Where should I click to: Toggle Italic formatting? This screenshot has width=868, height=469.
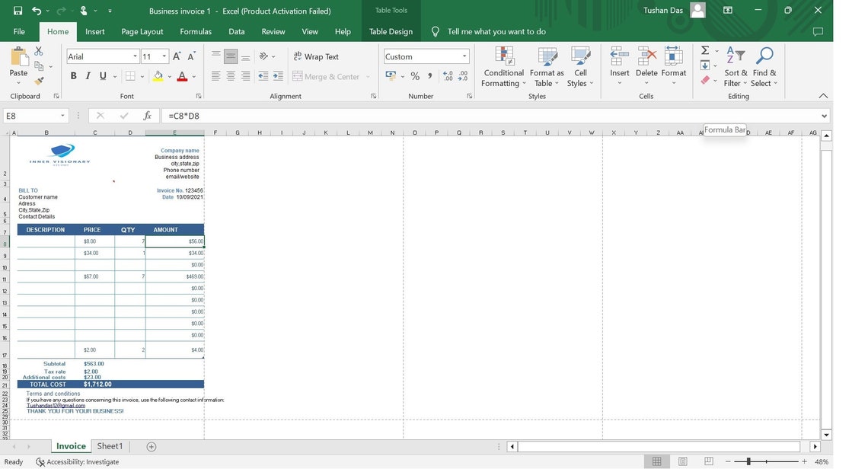[88, 76]
